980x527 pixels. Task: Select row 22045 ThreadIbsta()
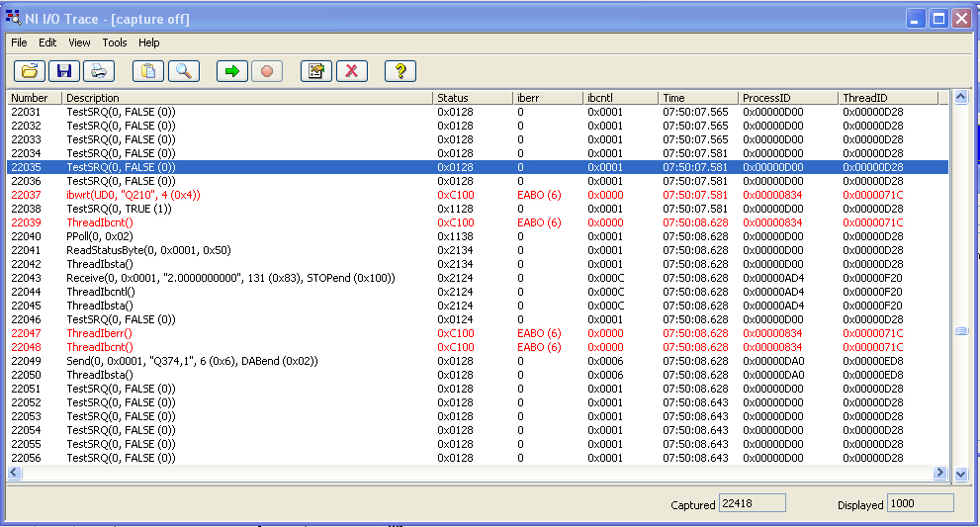(x=478, y=306)
